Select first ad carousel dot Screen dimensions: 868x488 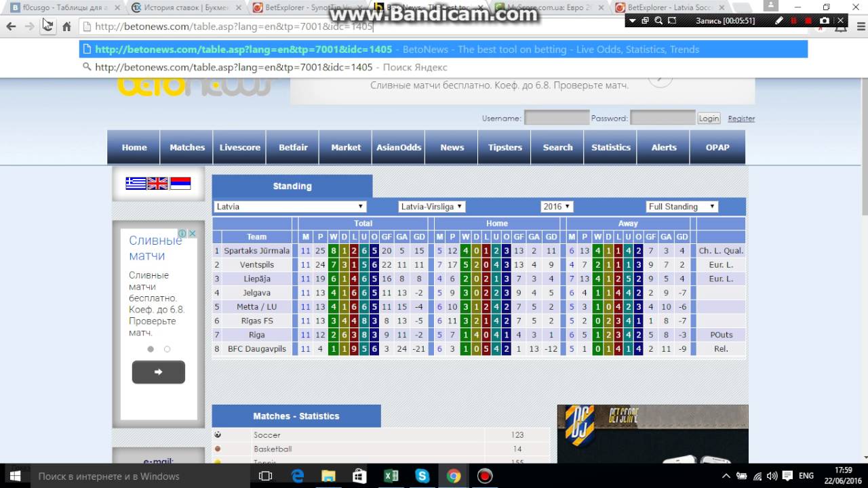[151, 349]
